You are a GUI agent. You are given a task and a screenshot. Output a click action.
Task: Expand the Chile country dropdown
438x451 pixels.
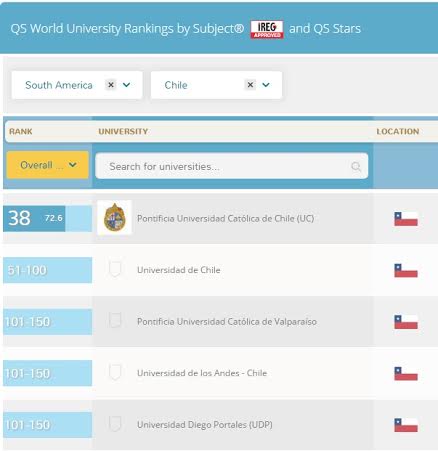click(266, 85)
